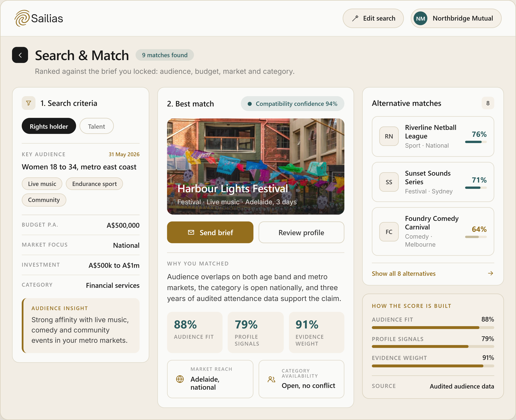Screen dimensions: 516x420
Task: Toggle the Endurance sport tag
Action: click(x=94, y=184)
